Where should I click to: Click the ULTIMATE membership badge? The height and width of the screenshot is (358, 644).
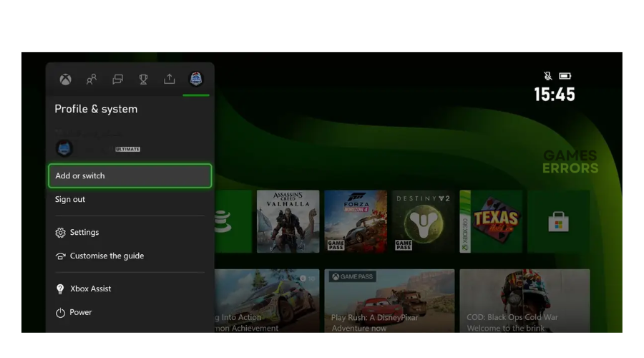point(128,149)
